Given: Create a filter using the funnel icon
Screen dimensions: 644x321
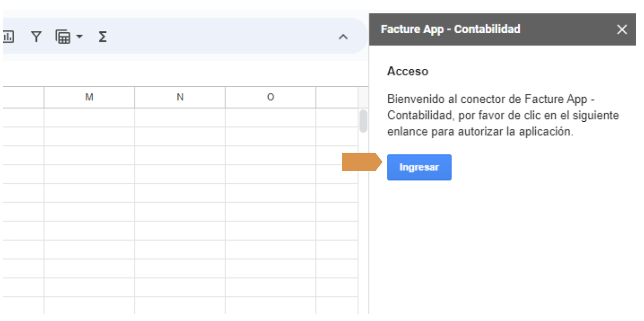Looking at the screenshot, I should (36, 36).
